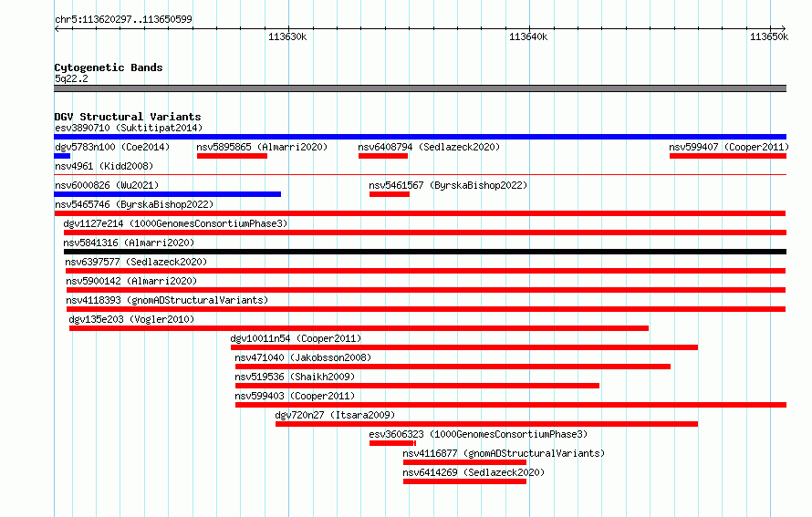812x517 pixels.
Task: Click the 113640k ruler tick label
Action: click(528, 36)
